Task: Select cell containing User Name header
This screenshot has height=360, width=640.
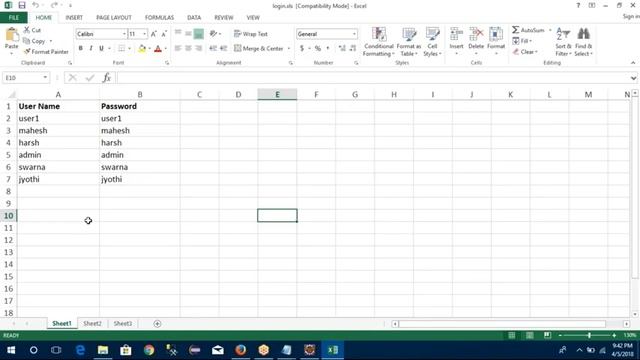Action: point(58,106)
